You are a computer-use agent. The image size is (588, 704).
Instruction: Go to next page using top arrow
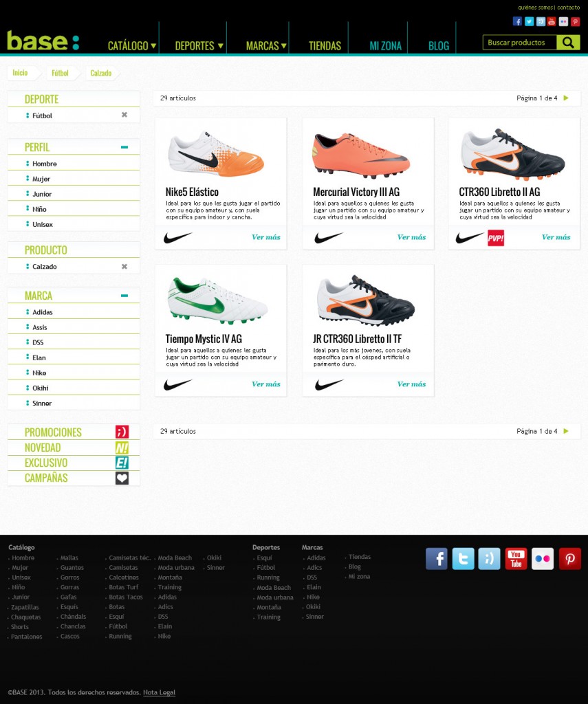566,98
